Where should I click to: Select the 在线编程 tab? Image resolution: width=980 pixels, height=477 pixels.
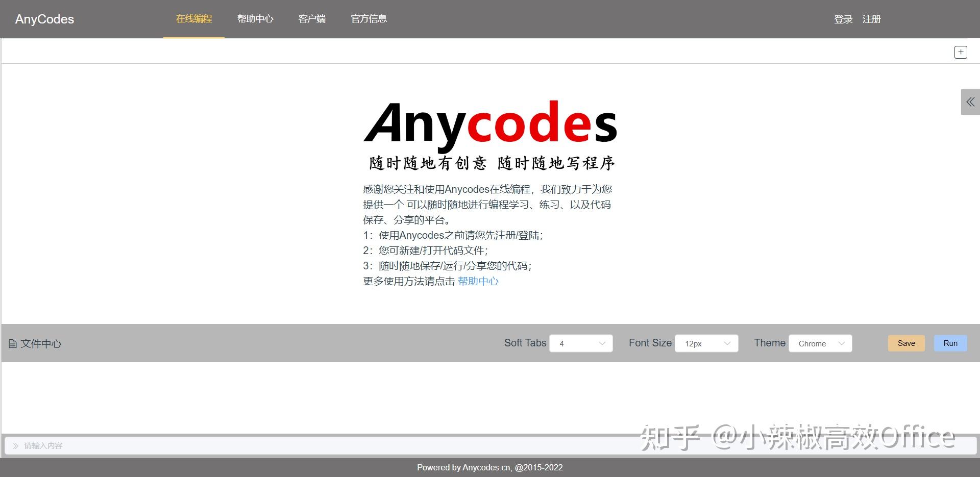194,19
